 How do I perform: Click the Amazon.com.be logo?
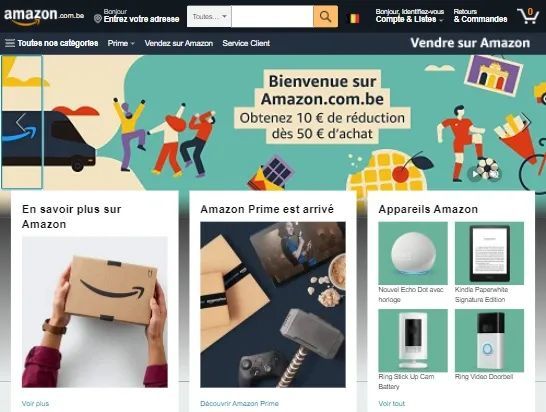(x=44, y=17)
